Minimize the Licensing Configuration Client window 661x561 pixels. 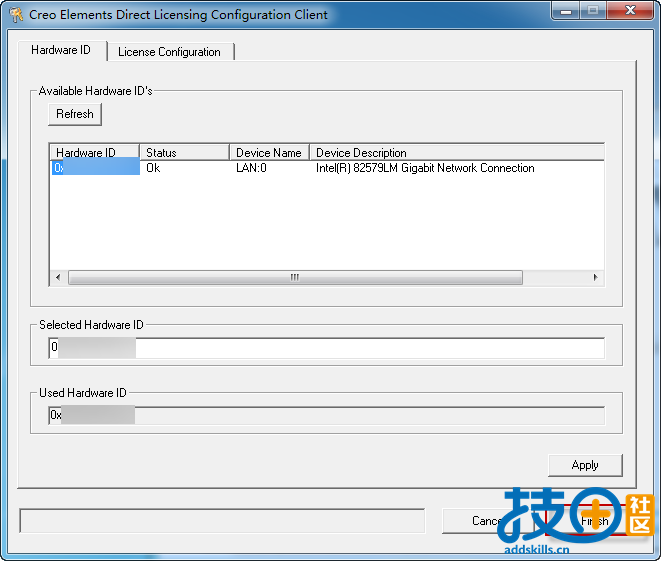click(566, 11)
